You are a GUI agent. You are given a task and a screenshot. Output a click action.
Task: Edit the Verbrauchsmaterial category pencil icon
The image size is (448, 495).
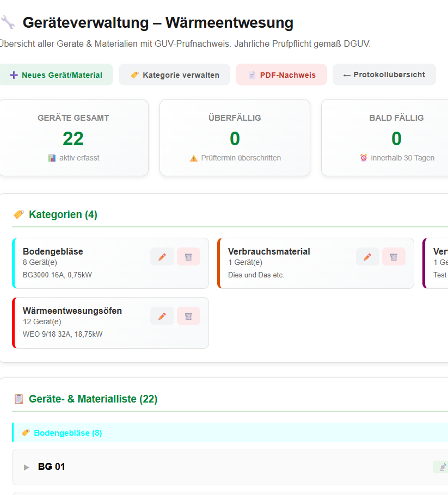click(x=367, y=257)
